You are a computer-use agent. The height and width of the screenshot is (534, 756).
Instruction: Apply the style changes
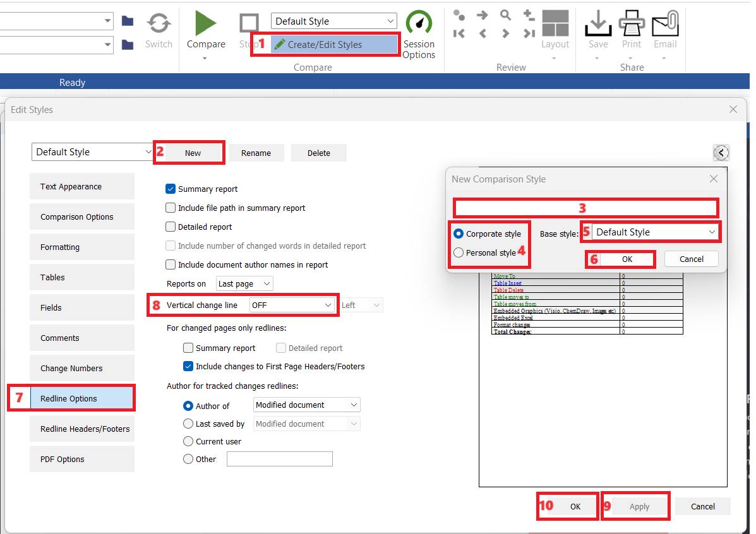pyautogui.click(x=639, y=506)
